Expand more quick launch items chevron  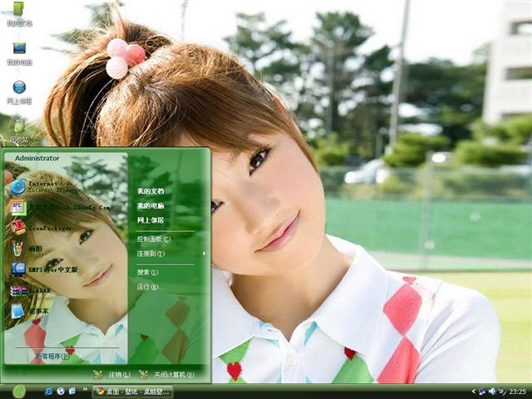pyautogui.click(x=85, y=389)
